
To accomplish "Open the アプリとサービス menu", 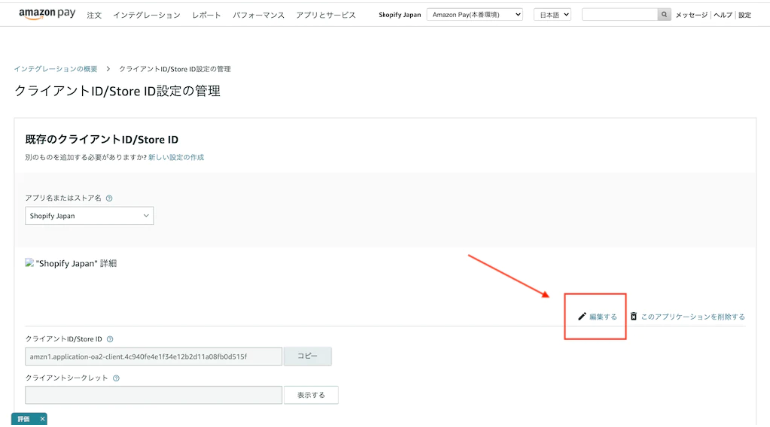I will 326,15.
